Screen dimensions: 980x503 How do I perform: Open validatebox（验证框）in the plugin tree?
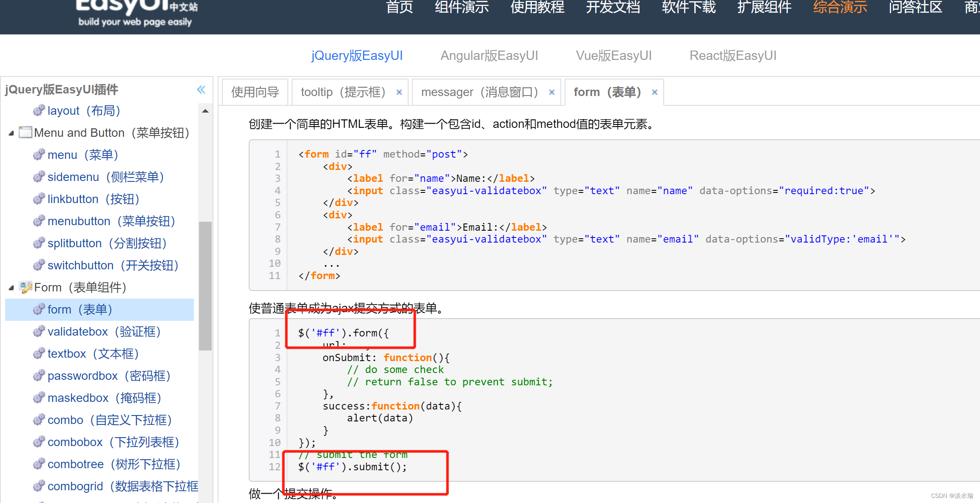105,331
